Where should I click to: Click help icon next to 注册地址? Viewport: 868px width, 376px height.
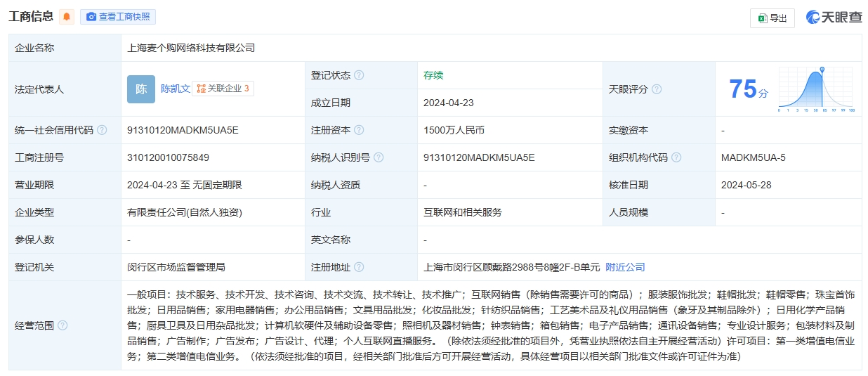359,267
